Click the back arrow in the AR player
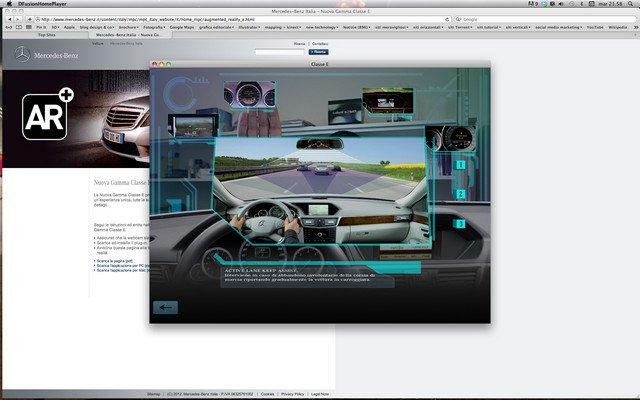The height and width of the screenshot is (400, 640). click(x=166, y=307)
